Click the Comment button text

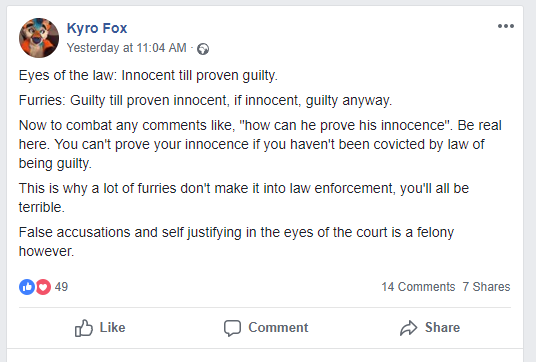pos(278,327)
